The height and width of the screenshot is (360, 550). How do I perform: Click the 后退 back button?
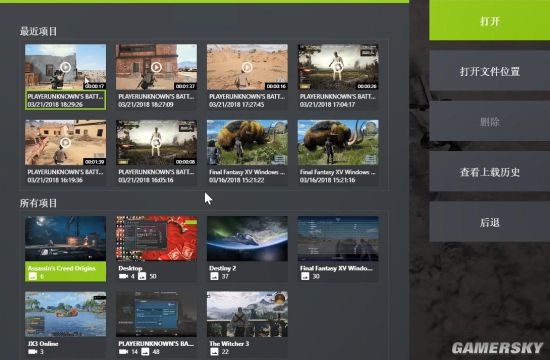pyautogui.click(x=490, y=222)
